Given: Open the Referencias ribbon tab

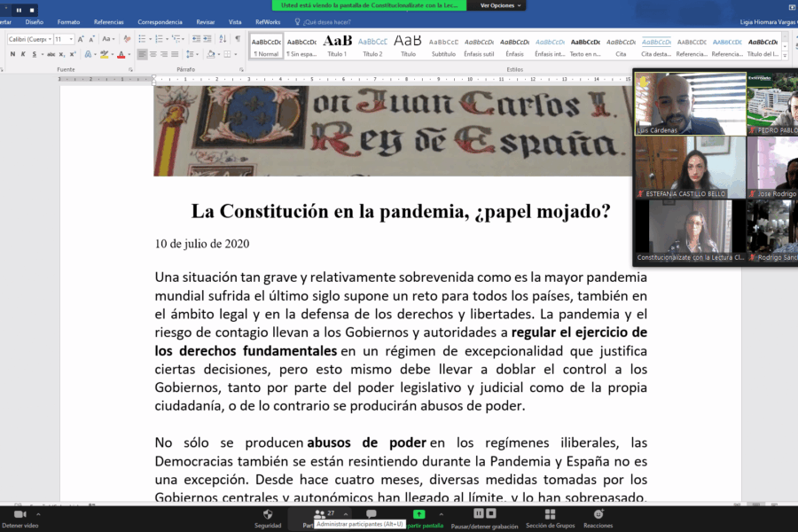Looking at the screenshot, I should point(109,21).
